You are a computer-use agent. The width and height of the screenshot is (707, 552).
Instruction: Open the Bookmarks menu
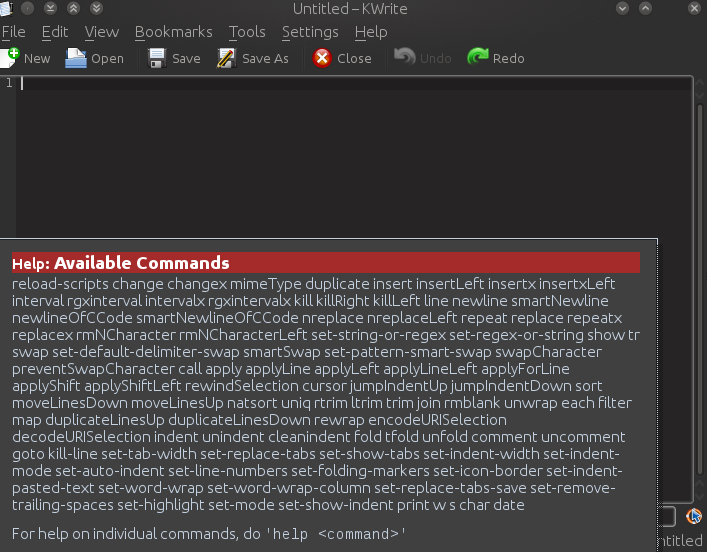(x=174, y=32)
